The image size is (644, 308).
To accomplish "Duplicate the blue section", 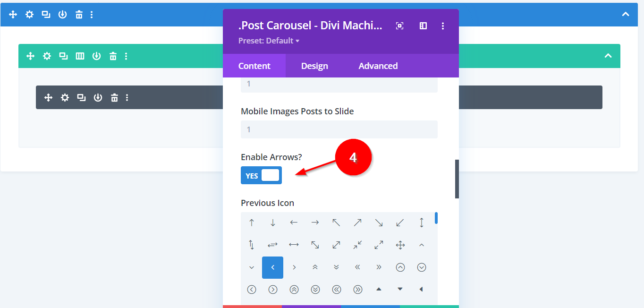I will click(x=46, y=15).
